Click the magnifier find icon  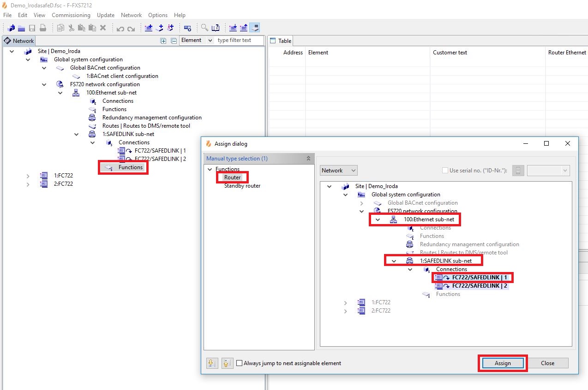coord(204,28)
